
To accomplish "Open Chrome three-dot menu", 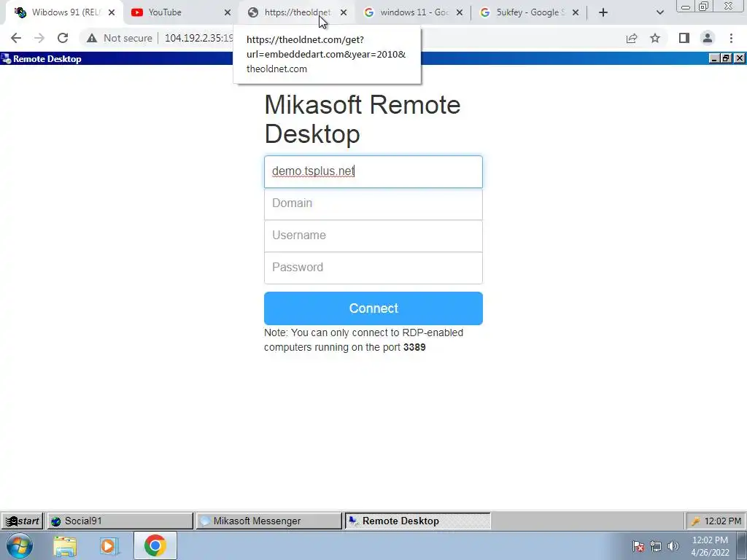I will click(731, 38).
